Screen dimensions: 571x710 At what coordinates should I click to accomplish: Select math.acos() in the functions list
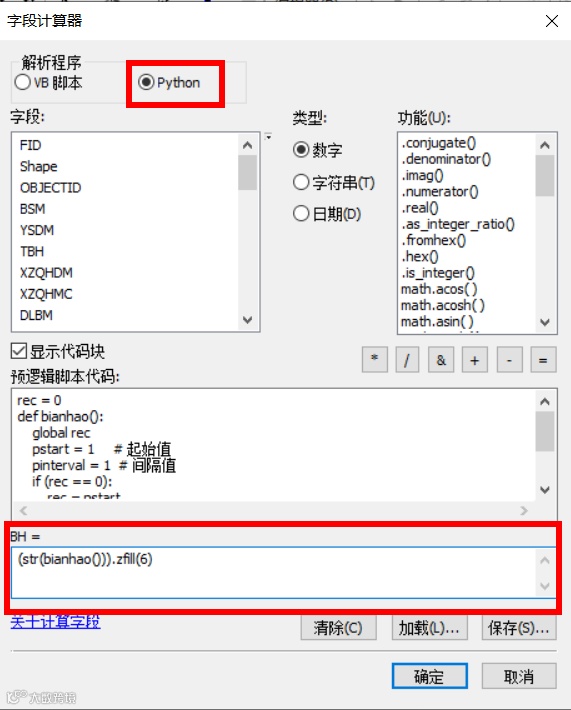point(439,289)
